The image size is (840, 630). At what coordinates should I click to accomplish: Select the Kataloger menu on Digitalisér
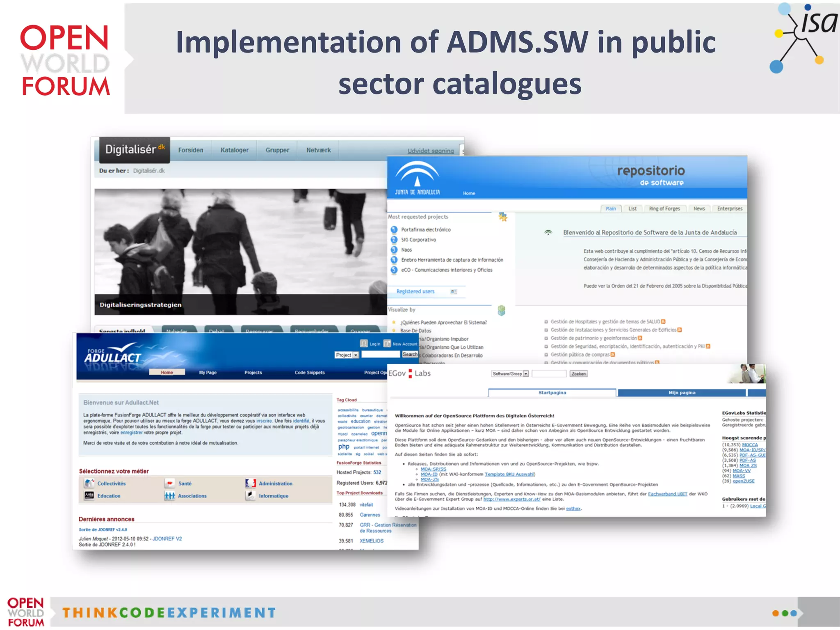click(234, 150)
